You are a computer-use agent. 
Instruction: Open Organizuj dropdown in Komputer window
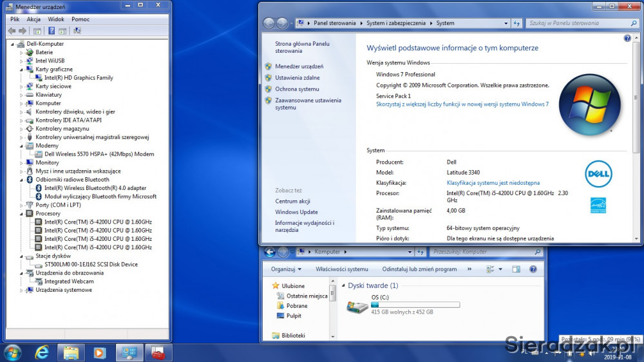(x=286, y=269)
